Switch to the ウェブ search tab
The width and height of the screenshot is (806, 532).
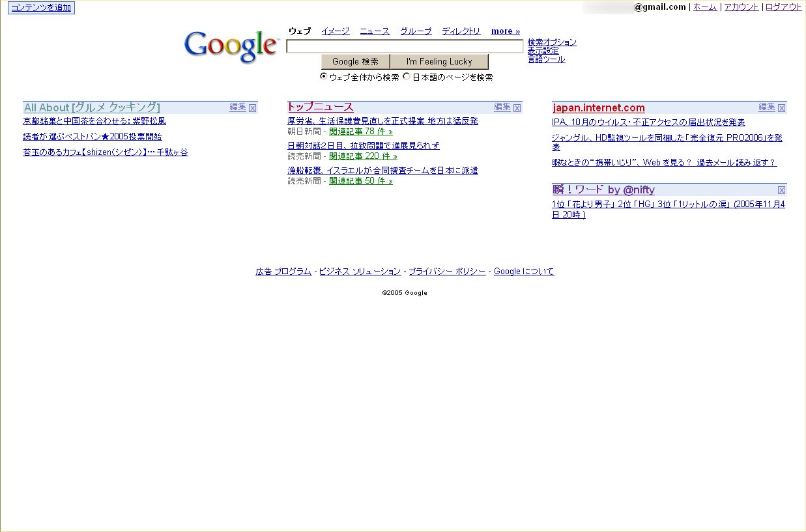(x=300, y=31)
